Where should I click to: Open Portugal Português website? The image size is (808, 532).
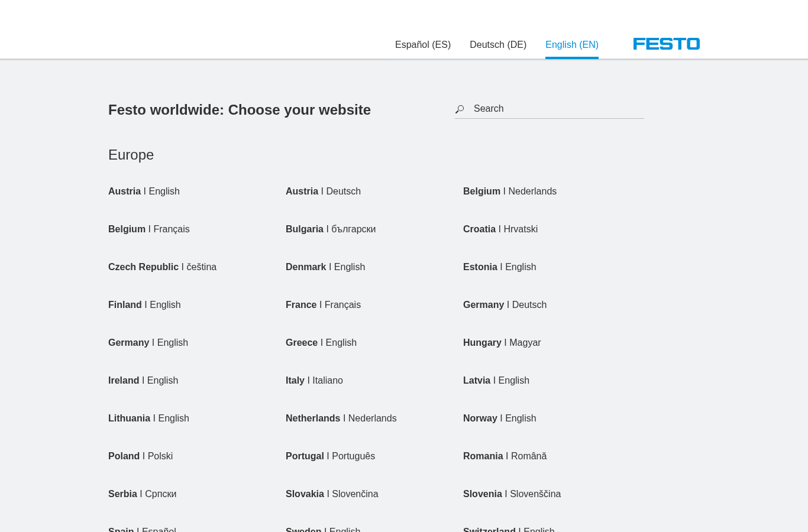(x=330, y=456)
